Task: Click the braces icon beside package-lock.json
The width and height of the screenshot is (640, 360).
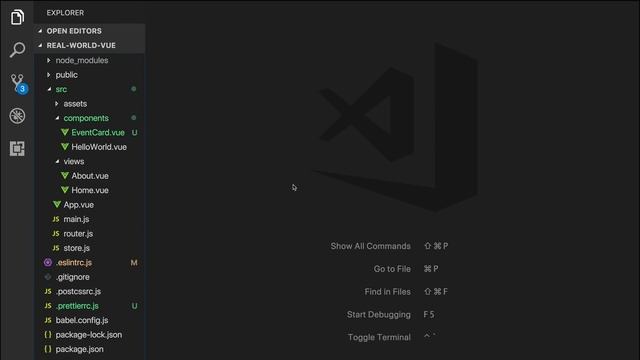Action: click(48, 335)
